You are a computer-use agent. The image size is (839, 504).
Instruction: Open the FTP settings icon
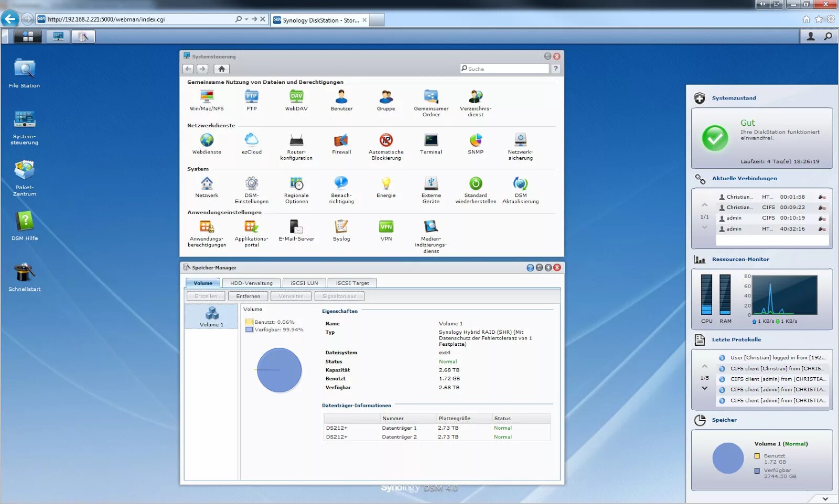tap(252, 101)
